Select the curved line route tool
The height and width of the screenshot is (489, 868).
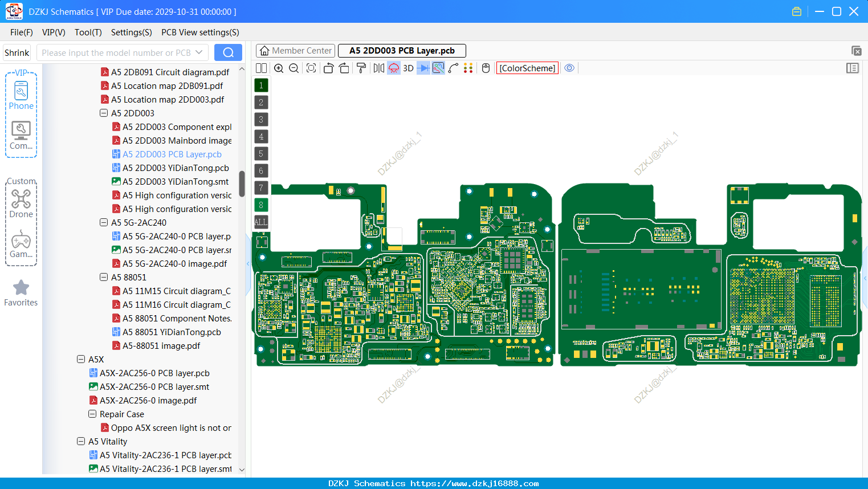point(454,68)
